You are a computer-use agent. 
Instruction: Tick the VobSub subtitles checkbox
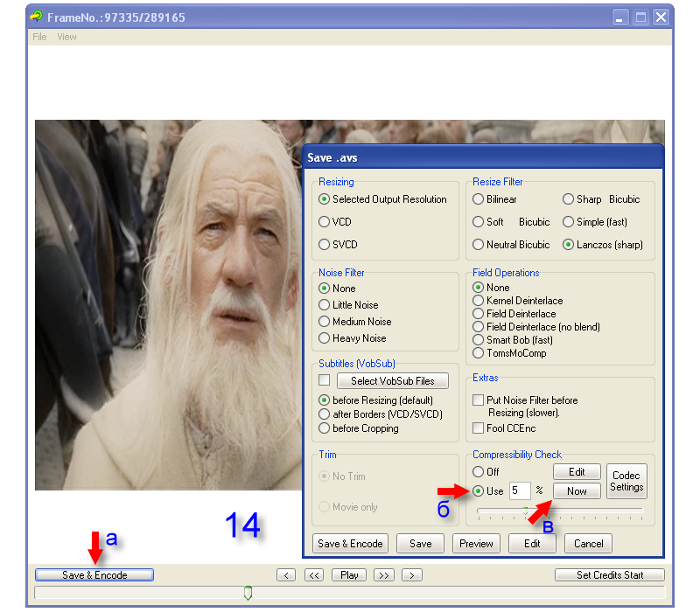coord(324,380)
